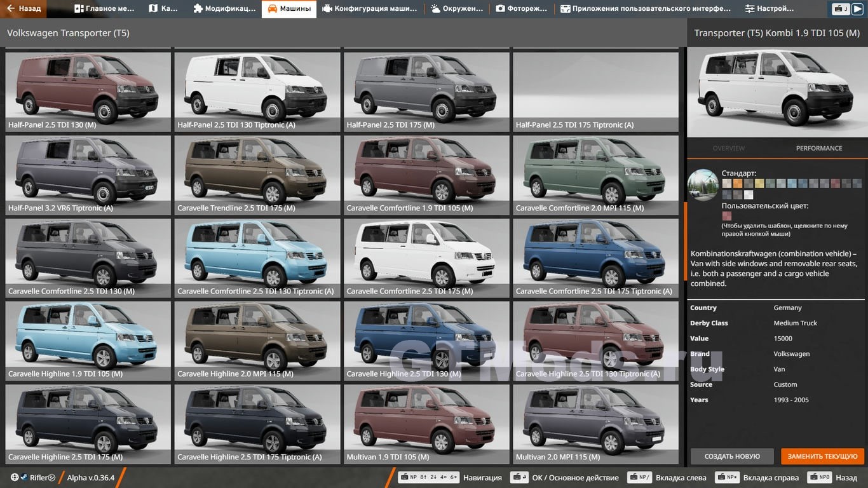Click the Derby Class Medium Truck entry
Image resolution: width=868 pixels, height=488 pixels.
777,323
